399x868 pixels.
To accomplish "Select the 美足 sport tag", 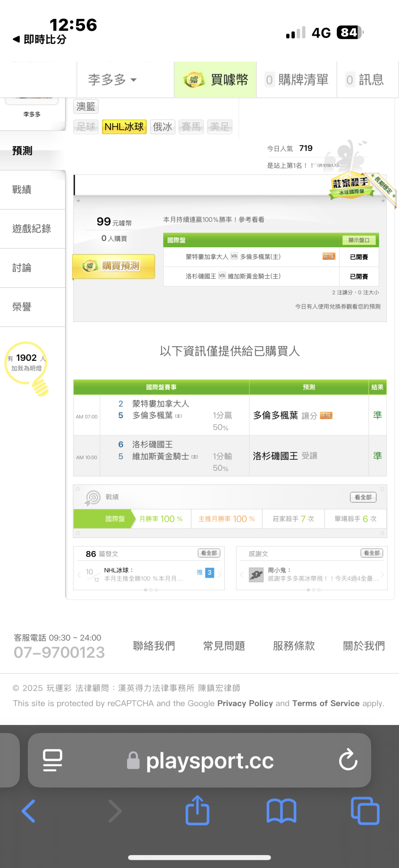I will tap(219, 127).
